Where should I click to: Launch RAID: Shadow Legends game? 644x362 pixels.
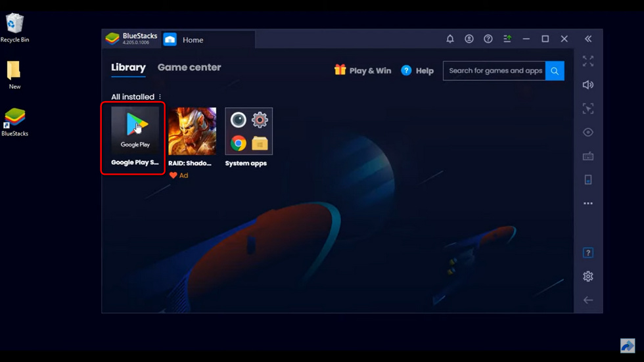click(x=192, y=137)
